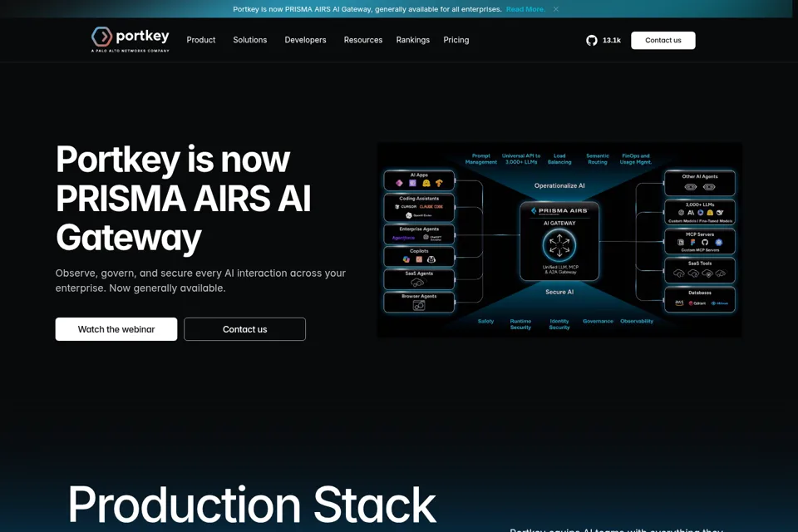Click the "Observe, govern, and secure" subheading text
This screenshot has height=532, width=798.
(200, 280)
